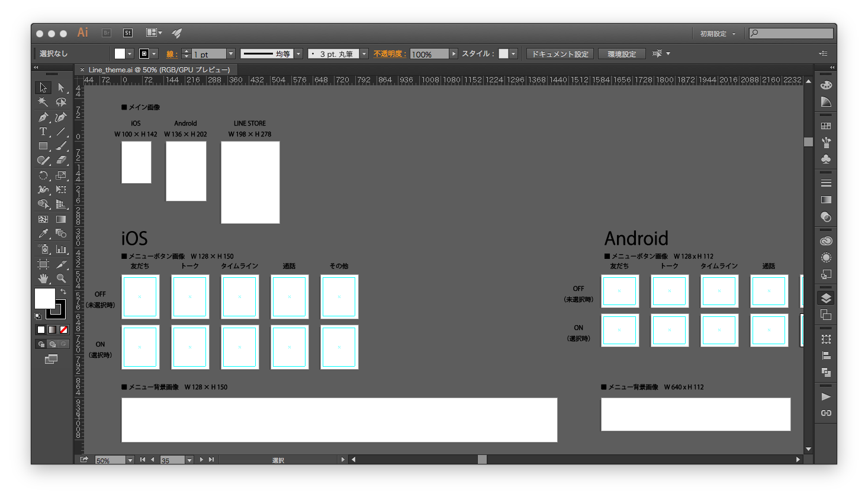Open the stroke color dropdown arrow

click(154, 54)
